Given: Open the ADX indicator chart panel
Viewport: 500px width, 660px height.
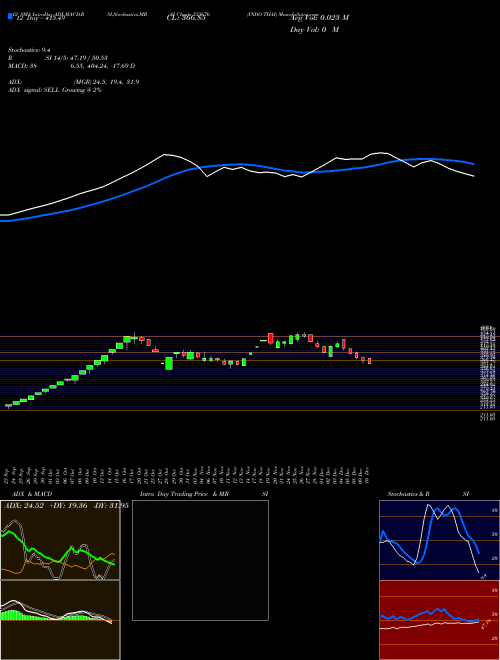Looking at the screenshot, I should (x=60, y=540).
